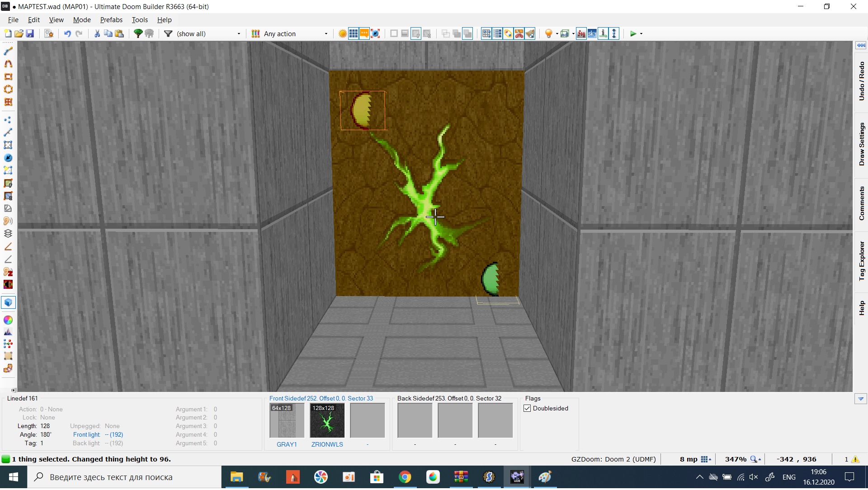
Task: Undo the last action
Action: tap(67, 34)
